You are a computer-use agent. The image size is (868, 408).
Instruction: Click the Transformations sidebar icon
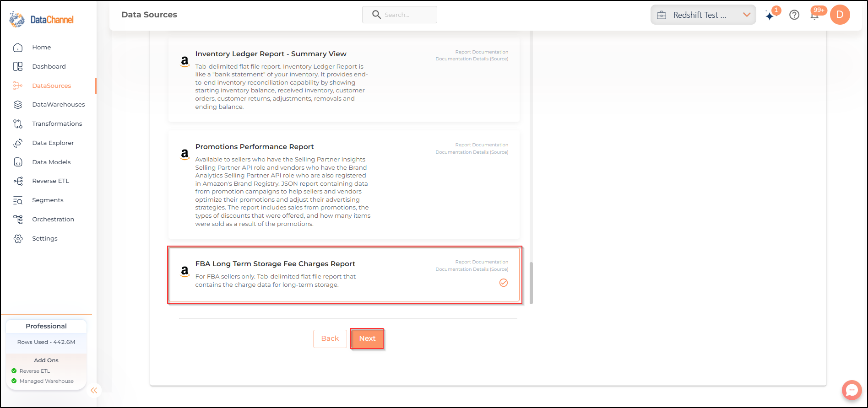click(x=18, y=124)
